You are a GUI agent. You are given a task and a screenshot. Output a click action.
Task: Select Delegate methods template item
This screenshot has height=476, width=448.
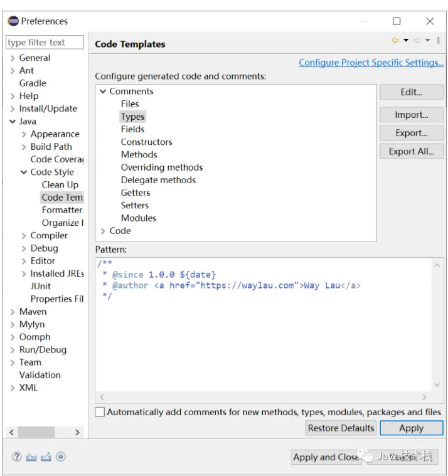[x=158, y=180]
